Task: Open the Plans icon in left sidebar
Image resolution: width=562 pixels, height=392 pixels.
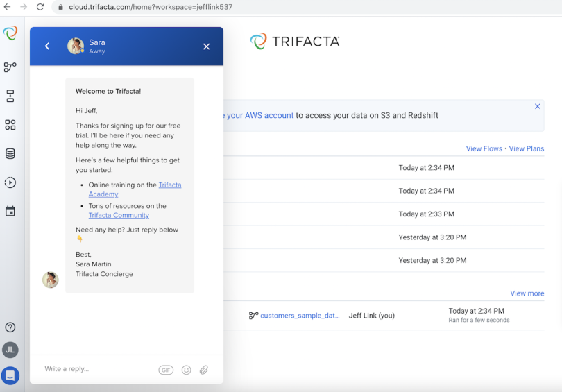Action: click(10, 96)
